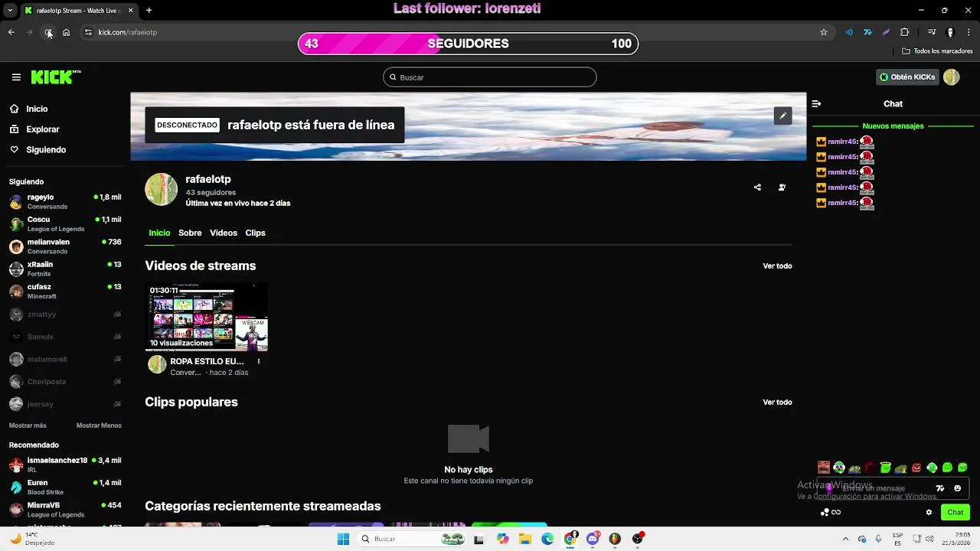Insert the halo green emote in chat
This screenshot has width=980, height=551.
886,468
